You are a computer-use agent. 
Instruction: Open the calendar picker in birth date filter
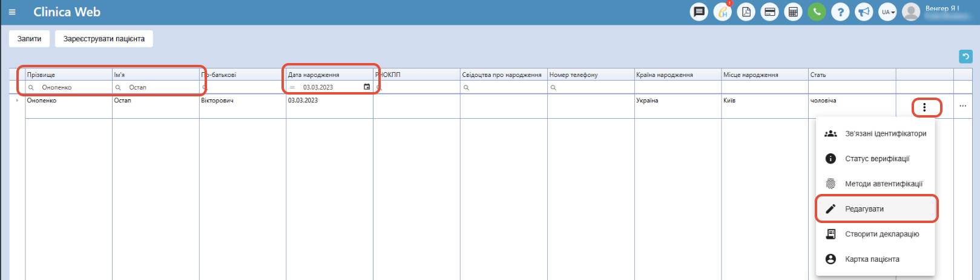pos(367,87)
